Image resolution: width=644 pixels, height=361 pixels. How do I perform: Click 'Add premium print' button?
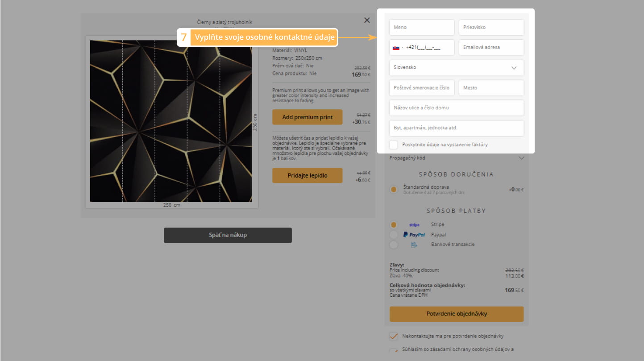[x=307, y=117]
